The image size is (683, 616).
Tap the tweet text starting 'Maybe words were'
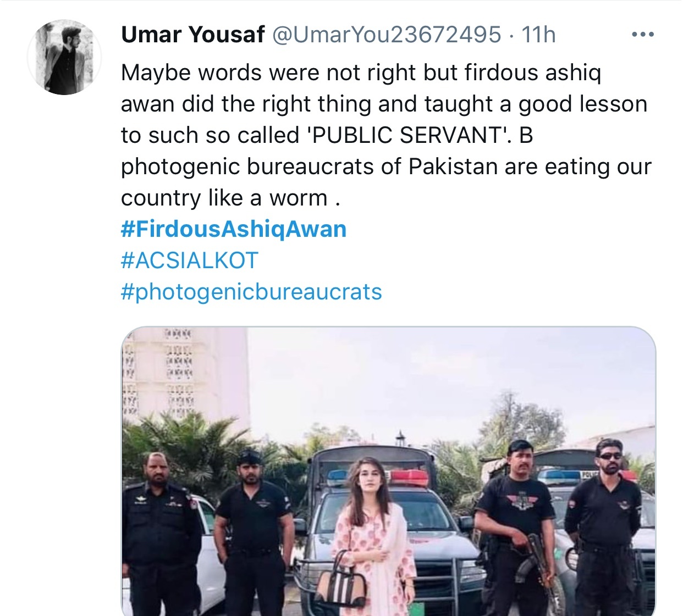[x=386, y=135]
